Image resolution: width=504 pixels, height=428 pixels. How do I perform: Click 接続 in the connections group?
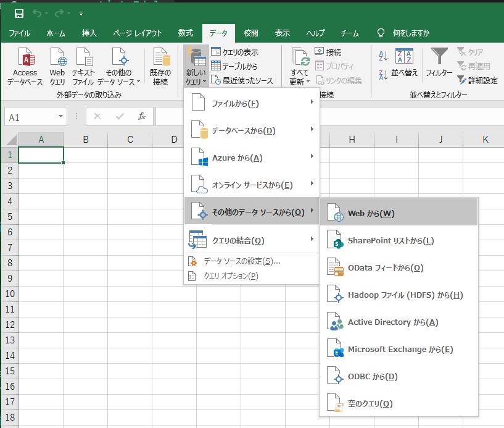(328, 52)
